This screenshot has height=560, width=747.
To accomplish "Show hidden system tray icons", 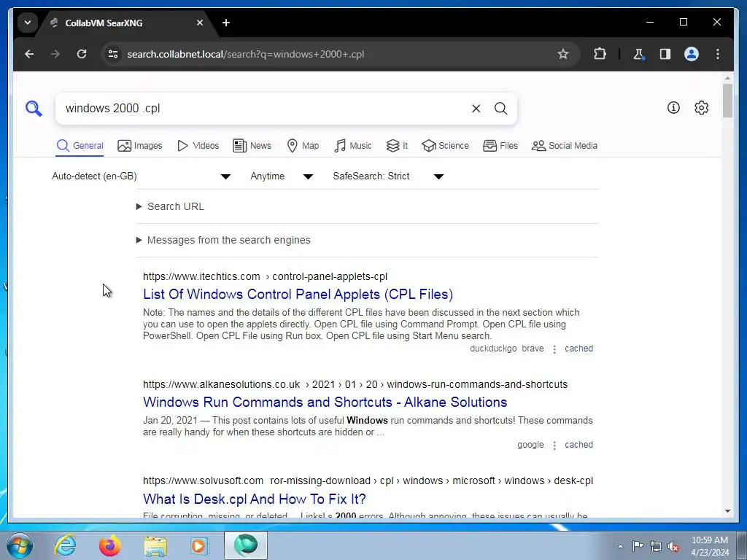I will [620, 546].
